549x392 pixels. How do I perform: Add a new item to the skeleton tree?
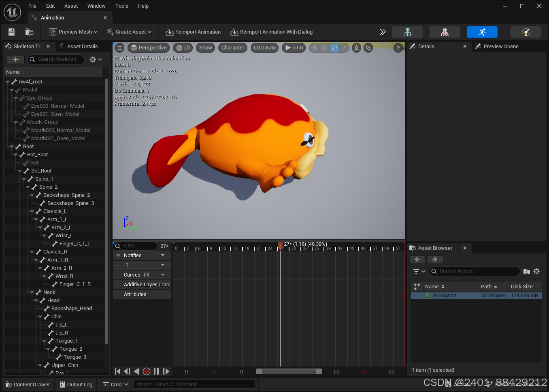coord(16,60)
